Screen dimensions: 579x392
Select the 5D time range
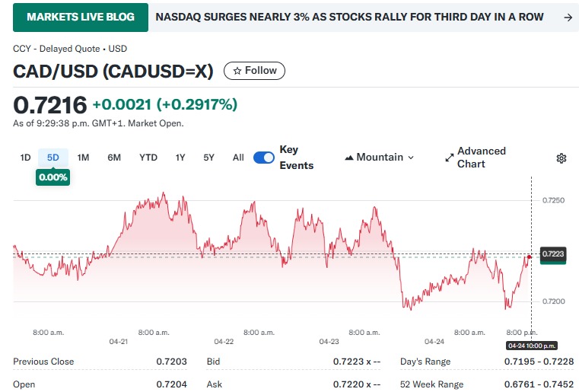click(x=53, y=158)
